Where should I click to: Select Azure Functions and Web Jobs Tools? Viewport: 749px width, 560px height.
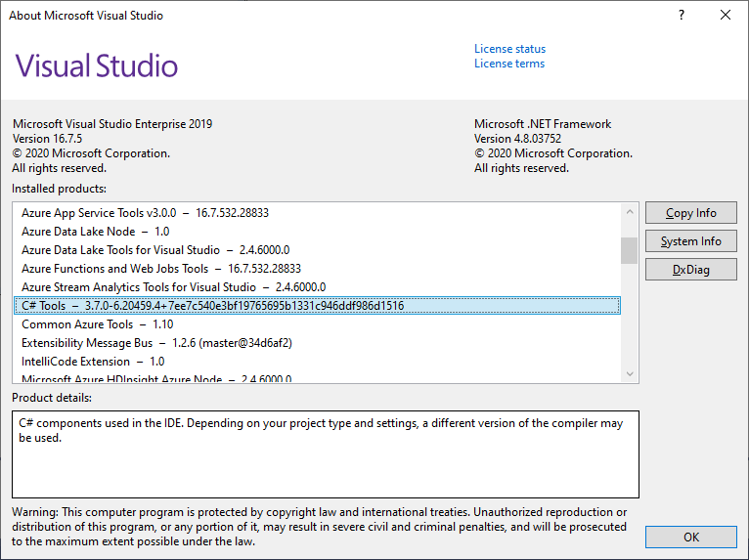coord(317,269)
